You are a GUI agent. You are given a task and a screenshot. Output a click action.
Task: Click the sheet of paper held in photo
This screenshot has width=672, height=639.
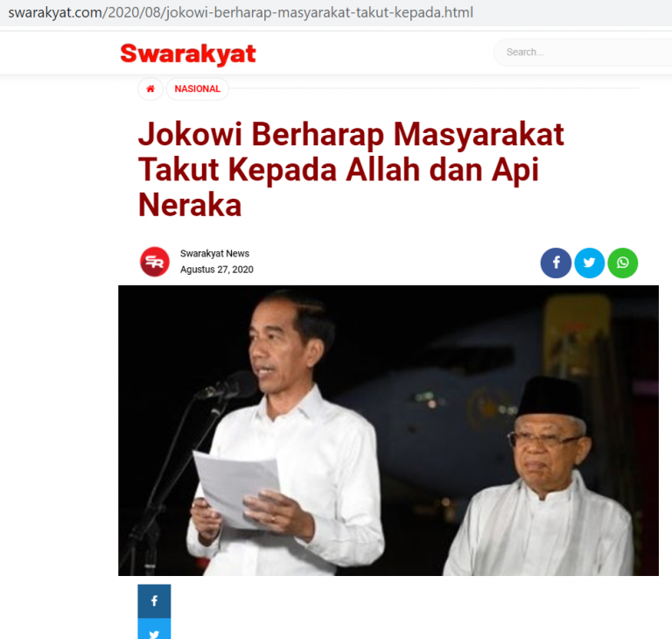click(236, 488)
